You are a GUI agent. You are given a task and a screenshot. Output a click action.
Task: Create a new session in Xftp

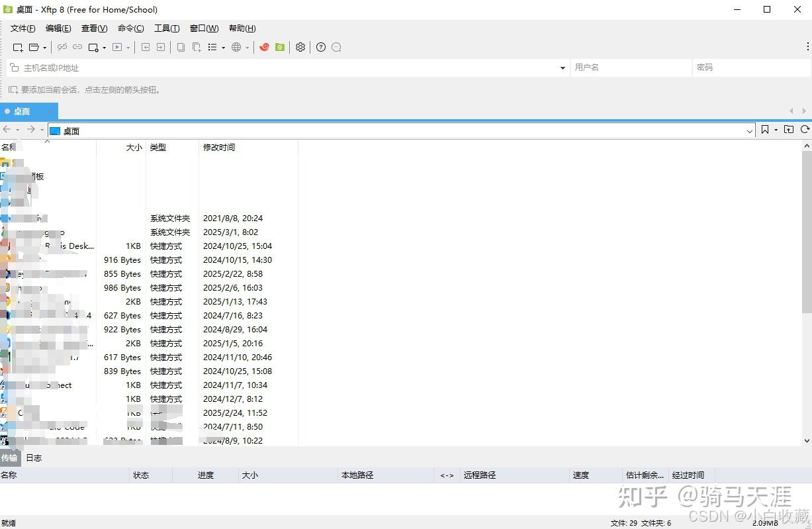[x=18, y=47]
